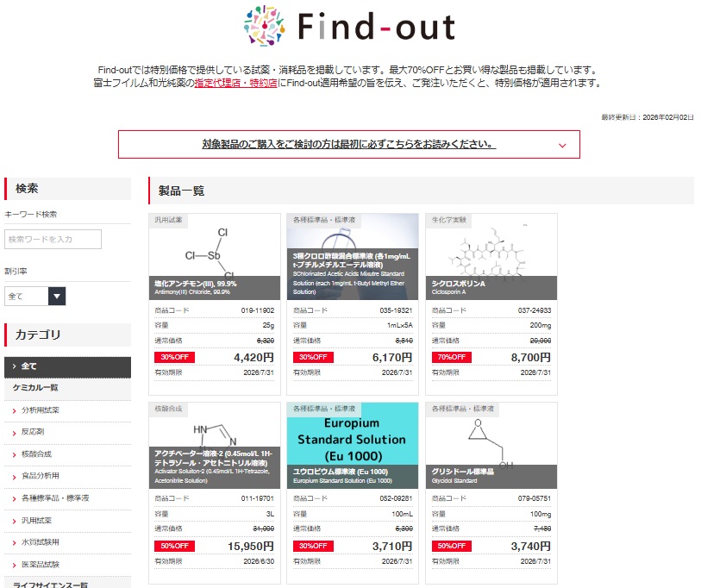The height and width of the screenshot is (588, 701).
Task: Open the Glycidol Standard product thumbnail
Action: click(491, 438)
